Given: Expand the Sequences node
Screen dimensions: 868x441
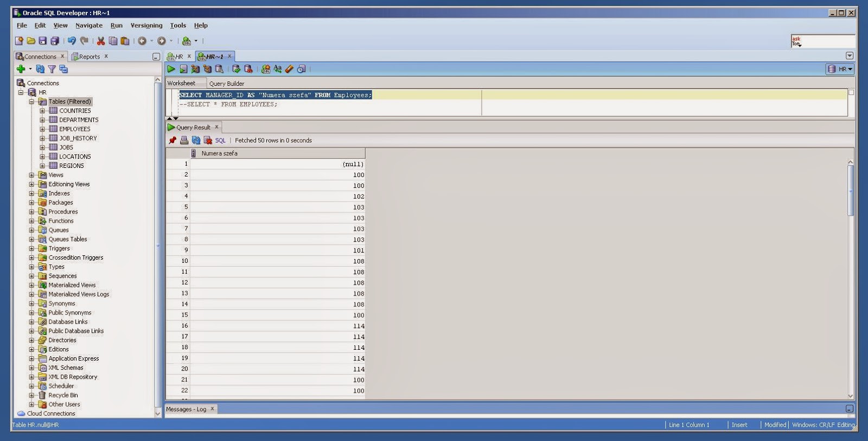Looking at the screenshot, I should [x=31, y=276].
